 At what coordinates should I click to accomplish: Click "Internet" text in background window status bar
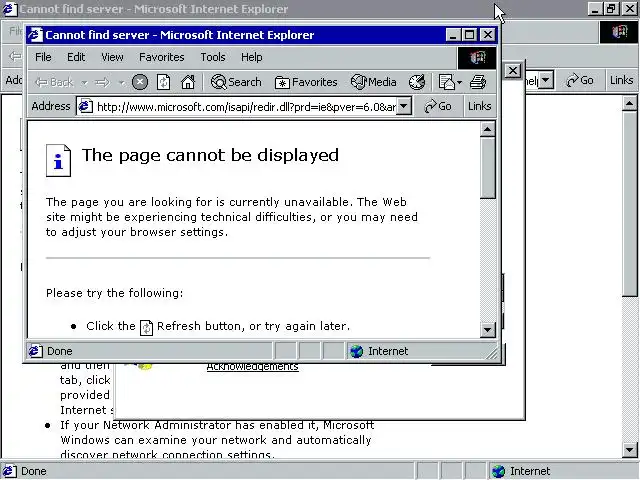tap(530, 471)
